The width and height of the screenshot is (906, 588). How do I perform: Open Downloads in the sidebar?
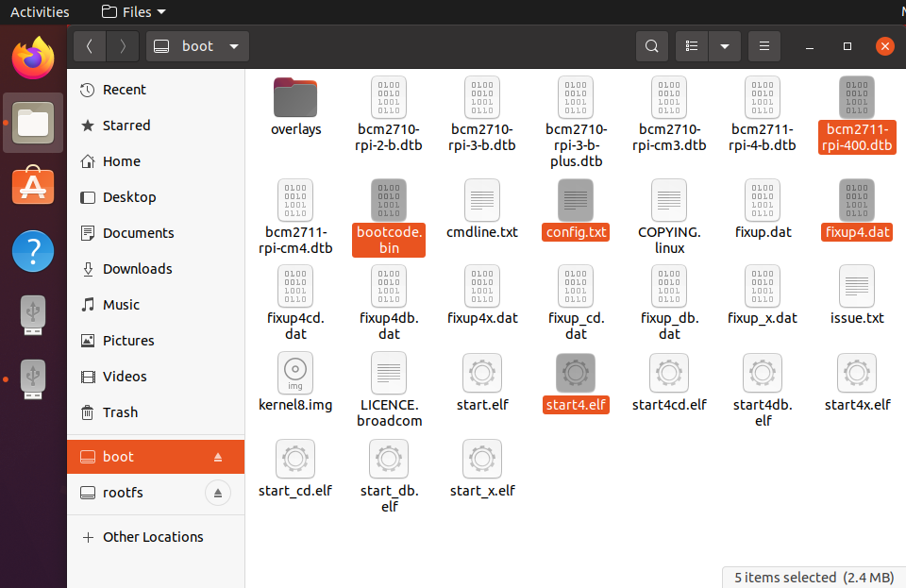coord(156,269)
